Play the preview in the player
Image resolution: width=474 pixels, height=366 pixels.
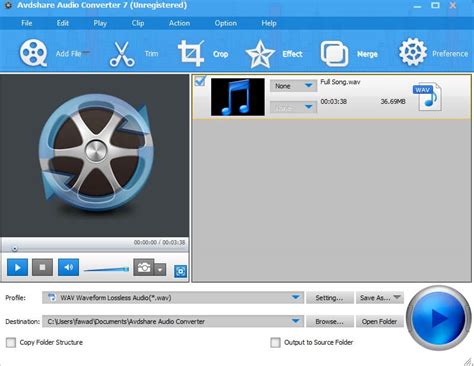coord(17,267)
